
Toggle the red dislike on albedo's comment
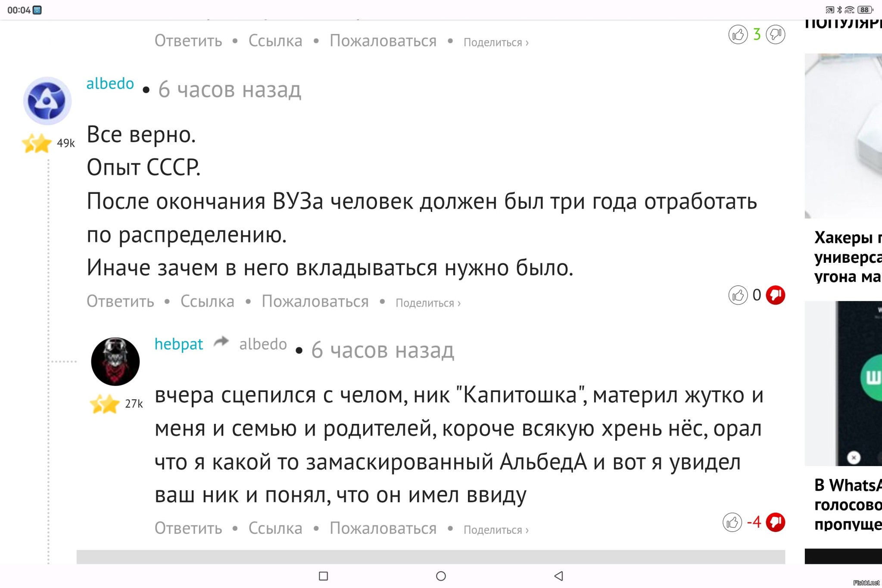click(x=776, y=295)
